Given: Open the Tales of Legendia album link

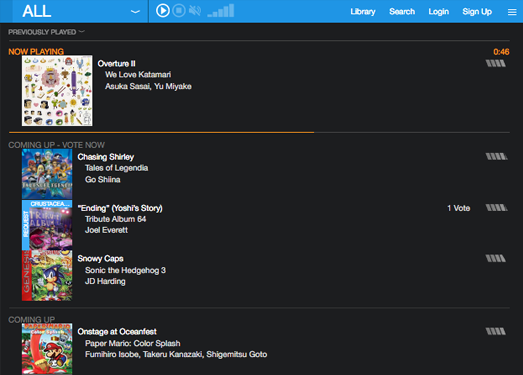Looking at the screenshot, I should click(x=116, y=168).
